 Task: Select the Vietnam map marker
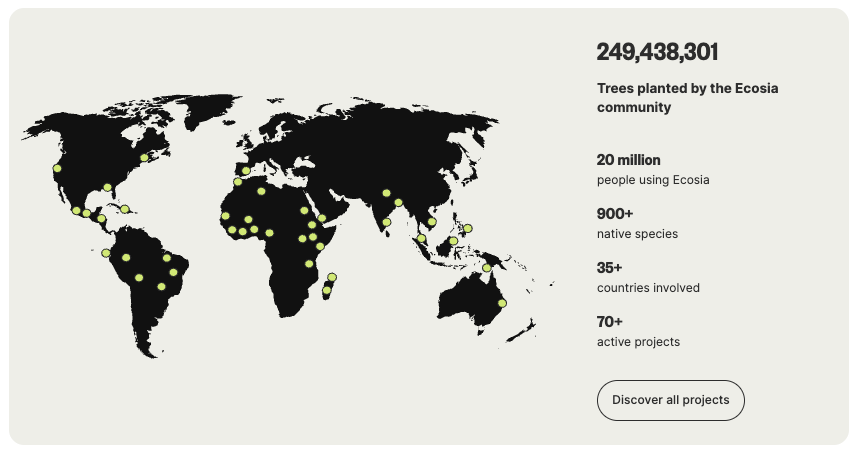[x=432, y=222]
